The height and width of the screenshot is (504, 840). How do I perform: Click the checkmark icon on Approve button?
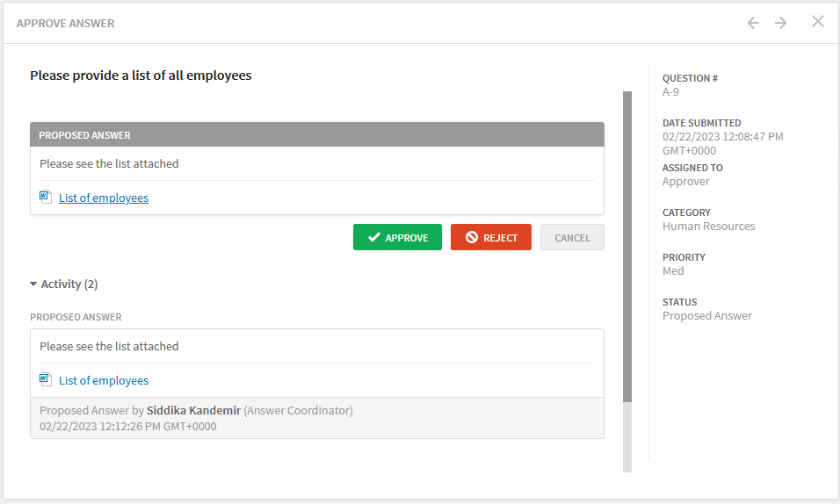click(x=374, y=237)
